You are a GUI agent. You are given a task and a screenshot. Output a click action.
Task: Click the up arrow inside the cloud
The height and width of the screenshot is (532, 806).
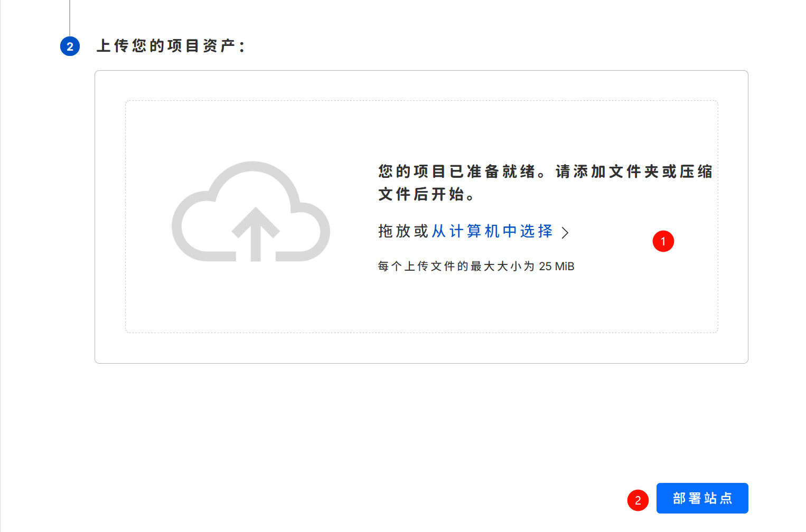tap(256, 232)
